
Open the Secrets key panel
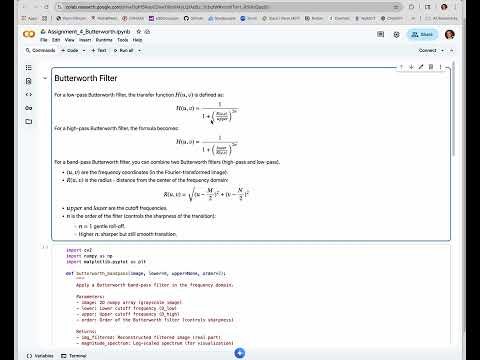pyautogui.click(x=29, y=108)
